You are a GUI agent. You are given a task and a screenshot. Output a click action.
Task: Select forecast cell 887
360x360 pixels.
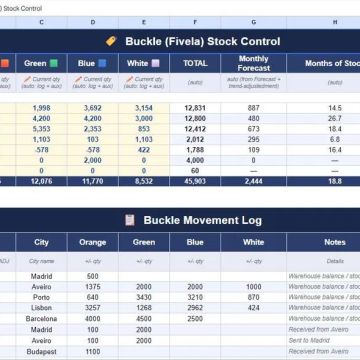pos(253,108)
